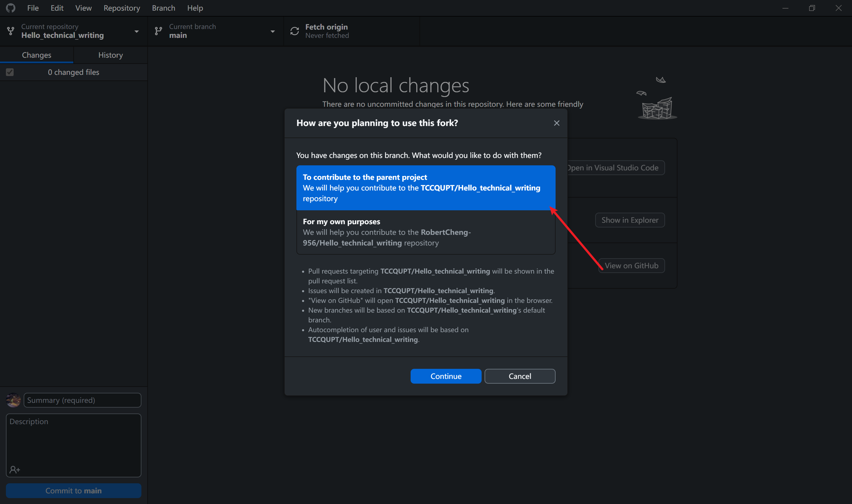Click the GitHub octocat logo icon

pos(11,8)
